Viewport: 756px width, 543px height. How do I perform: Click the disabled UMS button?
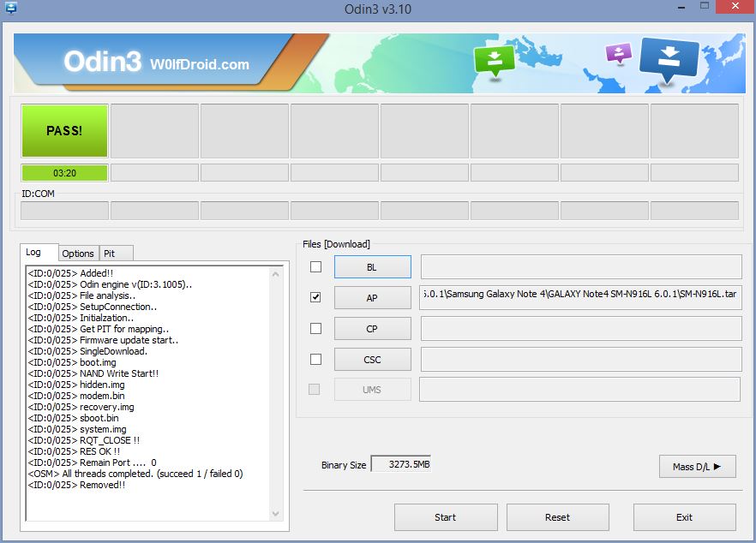click(373, 390)
